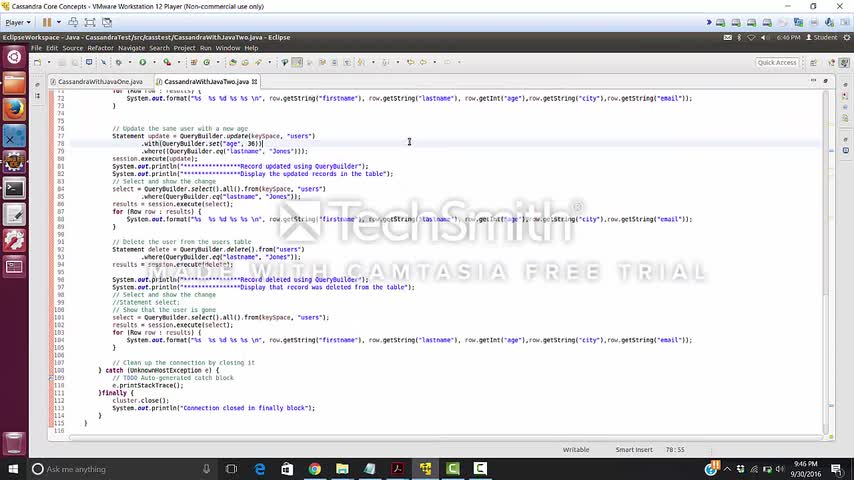Open the Trash in Ubuntu launcher
Screen dimensions: 854x480
(x=14, y=443)
